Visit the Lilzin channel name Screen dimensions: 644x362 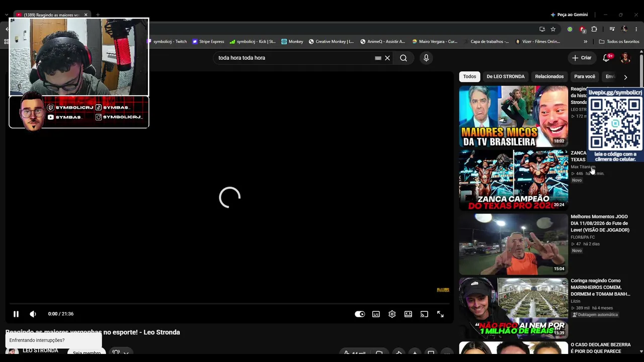(x=576, y=301)
